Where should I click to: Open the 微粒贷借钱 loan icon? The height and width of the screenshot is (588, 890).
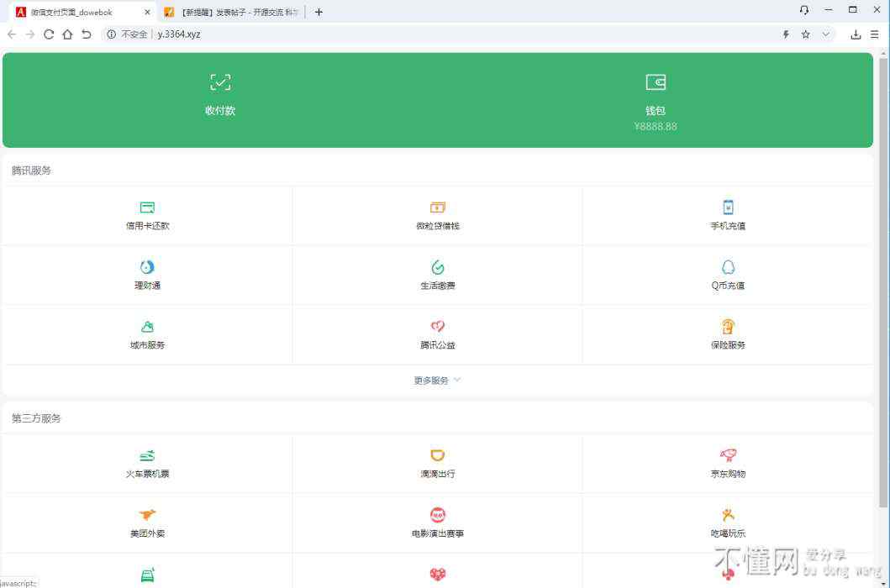[x=437, y=207]
